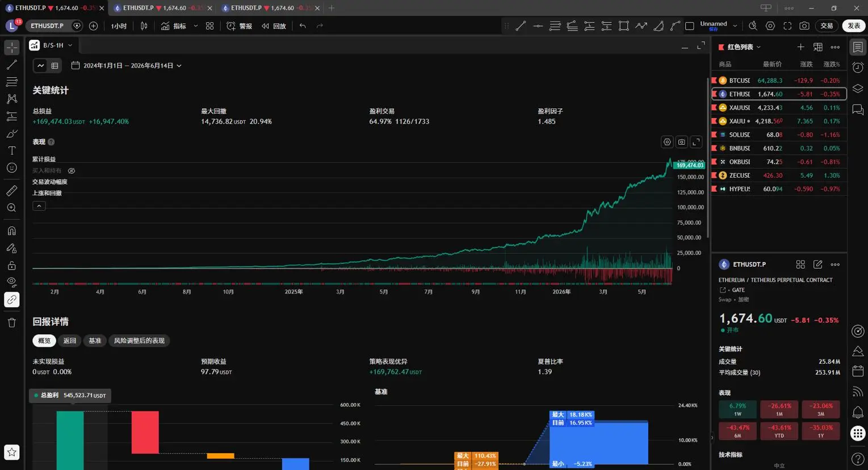The image size is (868, 470).
Task: Click the undo arrow in toolbar
Action: tap(303, 26)
